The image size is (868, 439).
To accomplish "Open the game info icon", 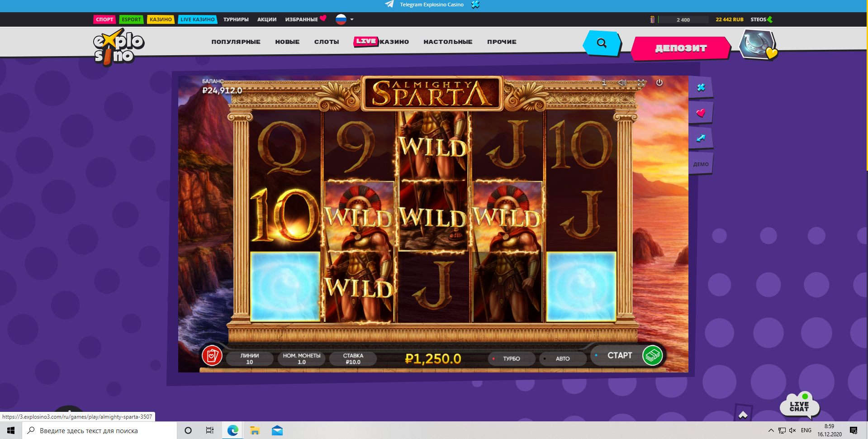I will pyautogui.click(x=603, y=82).
